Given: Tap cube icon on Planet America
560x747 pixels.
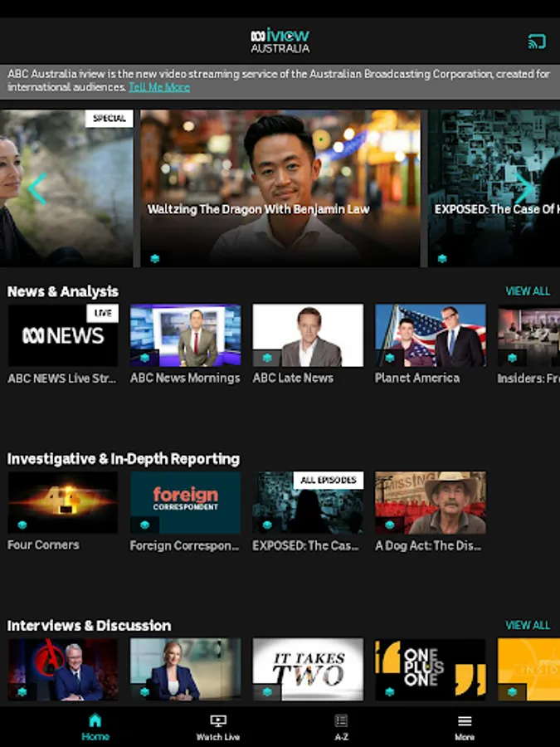Looking at the screenshot, I should (390, 358).
